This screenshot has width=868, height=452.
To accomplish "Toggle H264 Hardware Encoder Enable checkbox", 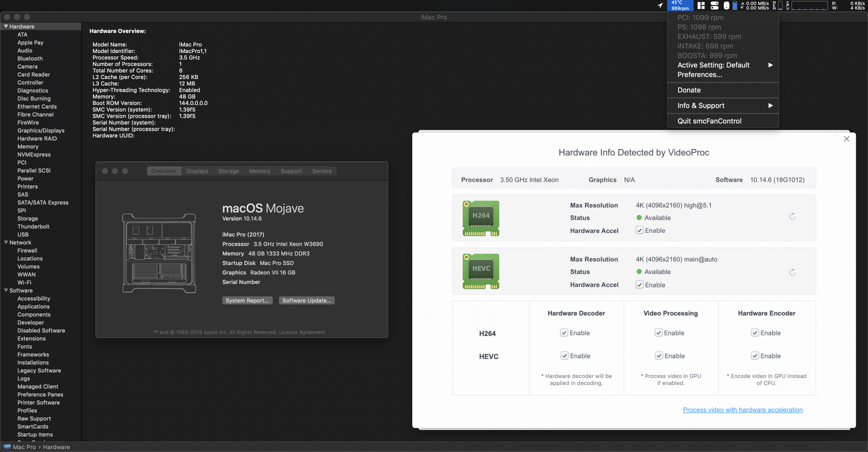I will [x=755, y=333].
